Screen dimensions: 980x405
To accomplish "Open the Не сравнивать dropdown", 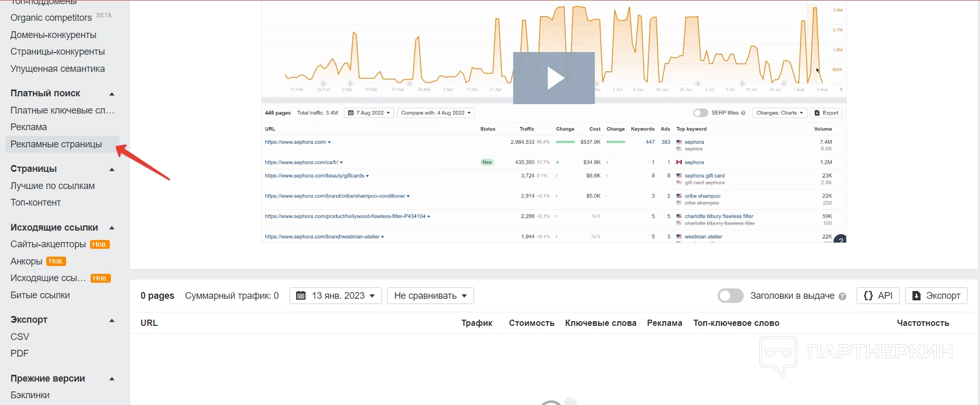I will tap(430, 296).
